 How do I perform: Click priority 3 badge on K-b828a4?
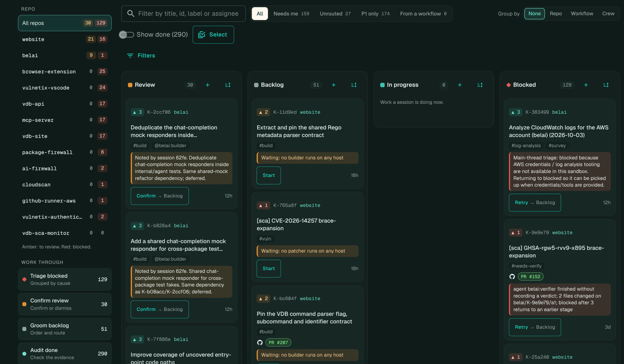137,226
